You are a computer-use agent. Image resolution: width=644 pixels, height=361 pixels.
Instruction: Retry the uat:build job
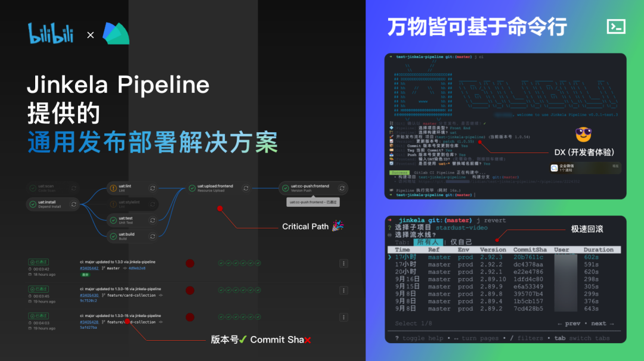pos(153,236)
